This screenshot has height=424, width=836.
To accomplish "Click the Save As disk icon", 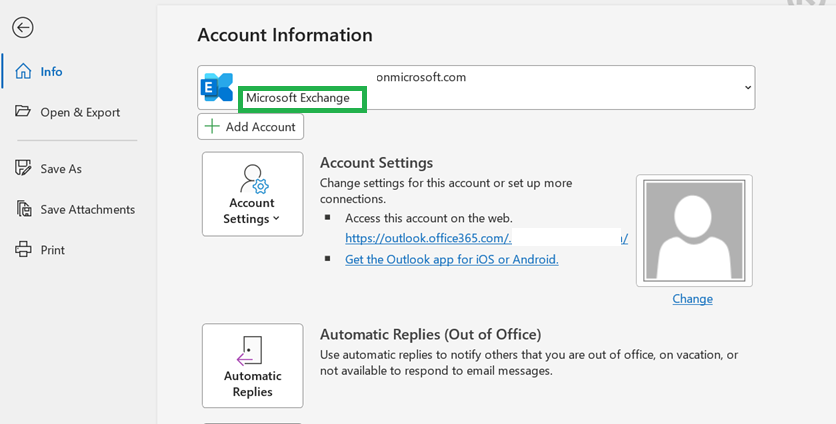I will point(23,168).
